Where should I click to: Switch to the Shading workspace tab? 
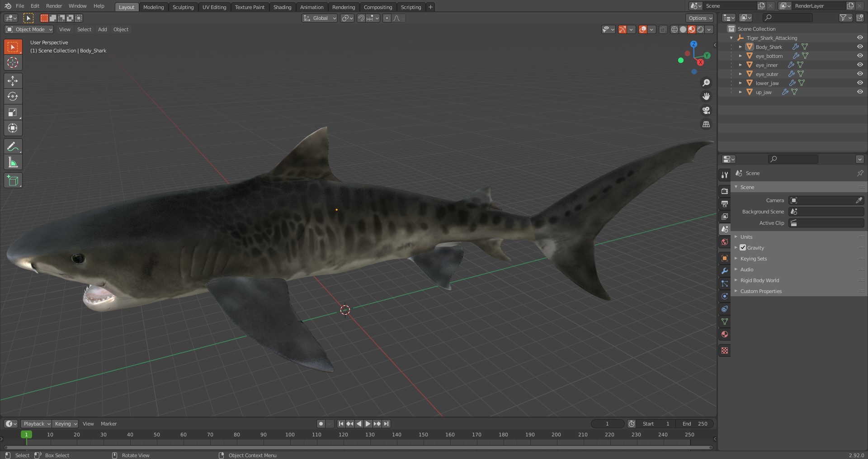(x=282, y=7)
